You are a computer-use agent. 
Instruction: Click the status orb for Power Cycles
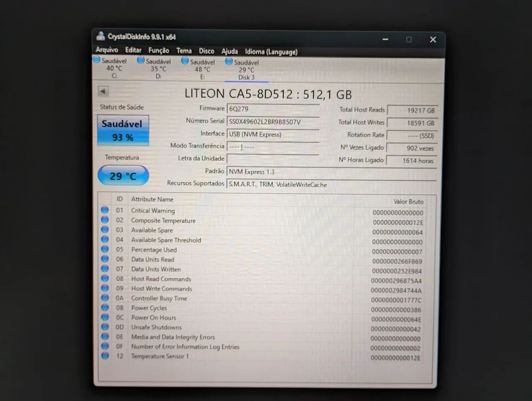click(x=105, y=307)
